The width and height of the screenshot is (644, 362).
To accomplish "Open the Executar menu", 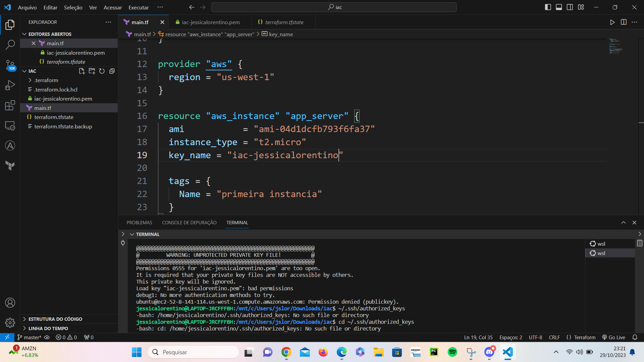I will tap(139, 7).
